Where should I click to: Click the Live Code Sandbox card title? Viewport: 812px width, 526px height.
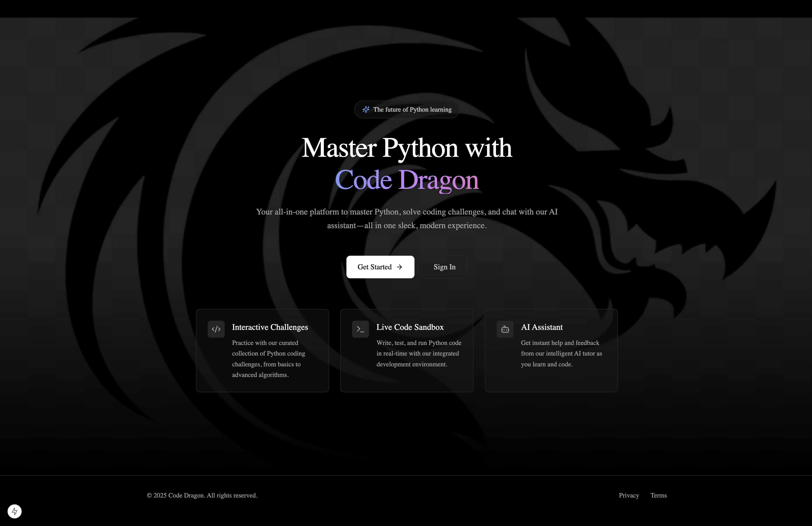coord(410,327)
